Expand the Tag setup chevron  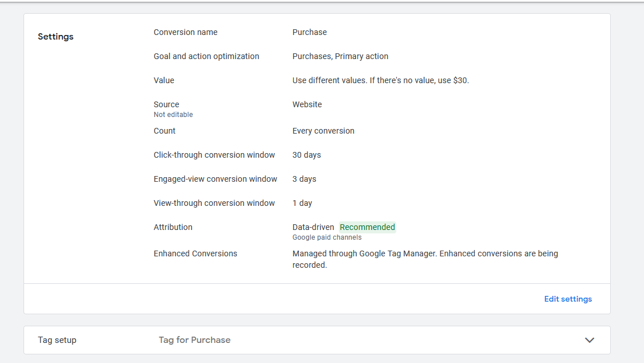[590, 340]
